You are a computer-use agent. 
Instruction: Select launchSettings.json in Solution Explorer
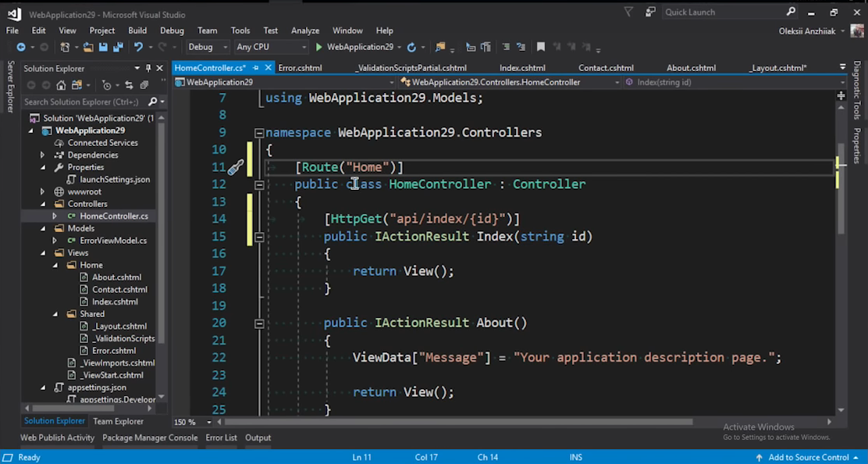click(115, 180)
